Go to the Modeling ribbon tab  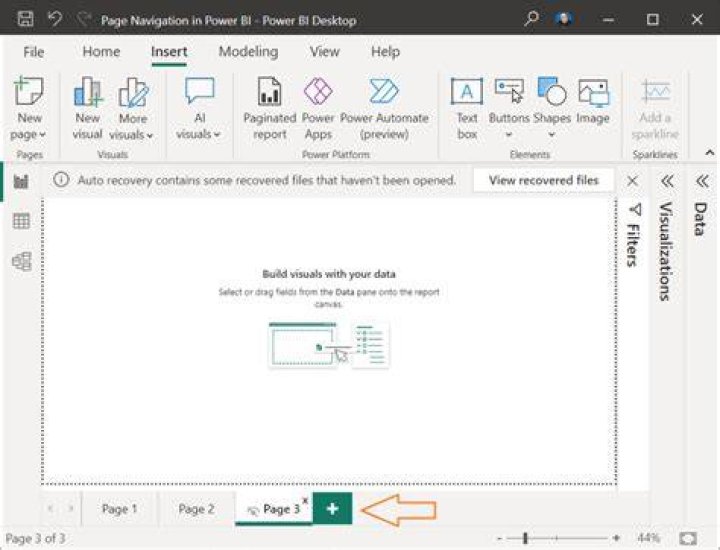pyautogui.click(x=248, y=51)
